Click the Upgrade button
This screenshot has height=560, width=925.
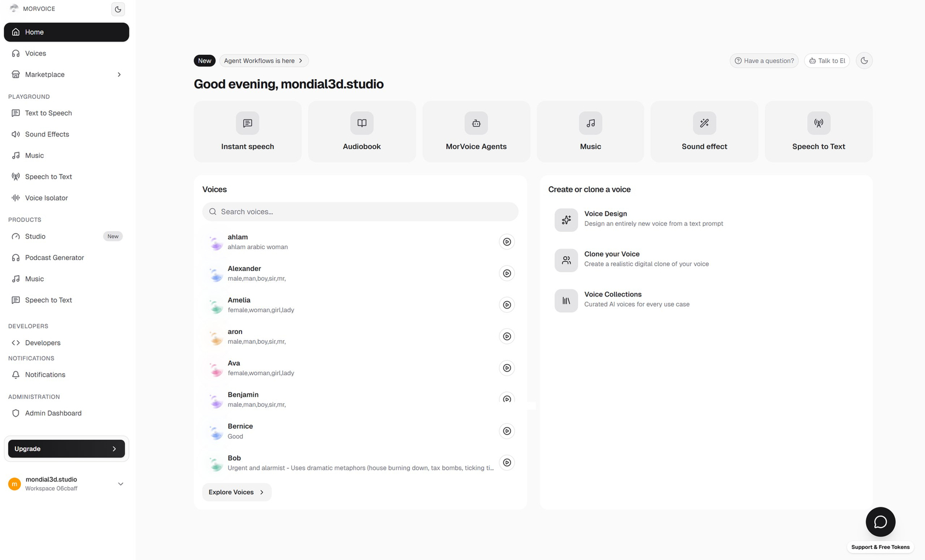[66, 449]
